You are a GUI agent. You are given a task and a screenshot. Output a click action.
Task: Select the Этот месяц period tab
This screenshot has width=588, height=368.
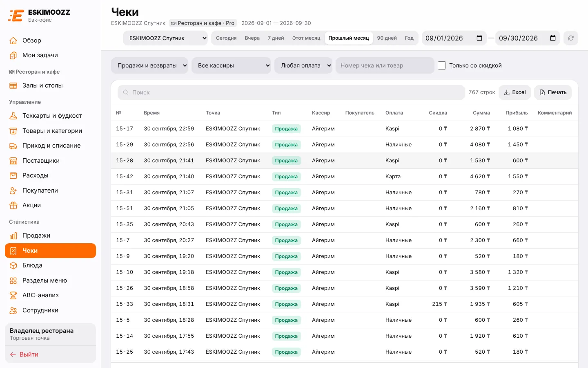click(306, 38)
